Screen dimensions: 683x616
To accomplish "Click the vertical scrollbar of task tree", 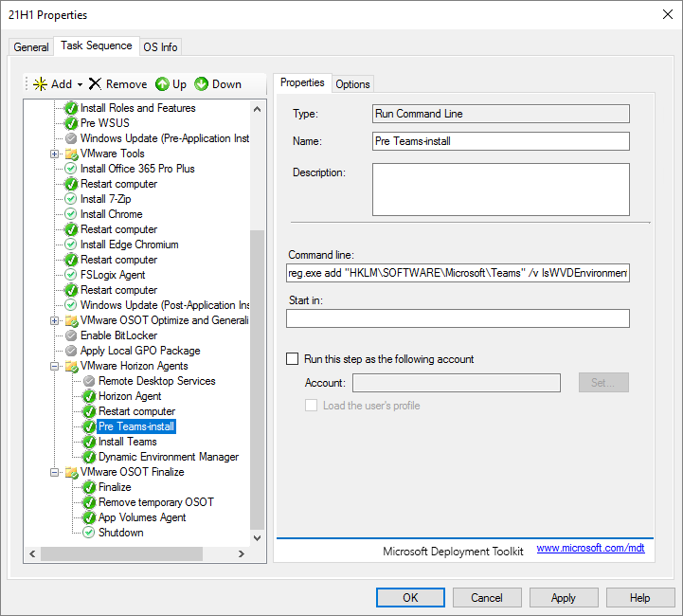I will coord(257,379).
